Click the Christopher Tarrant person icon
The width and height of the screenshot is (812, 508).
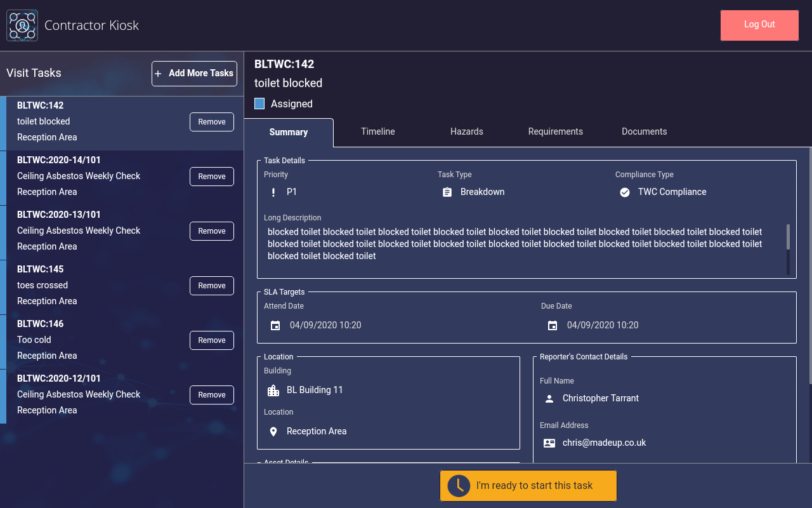tap(549, 398)
